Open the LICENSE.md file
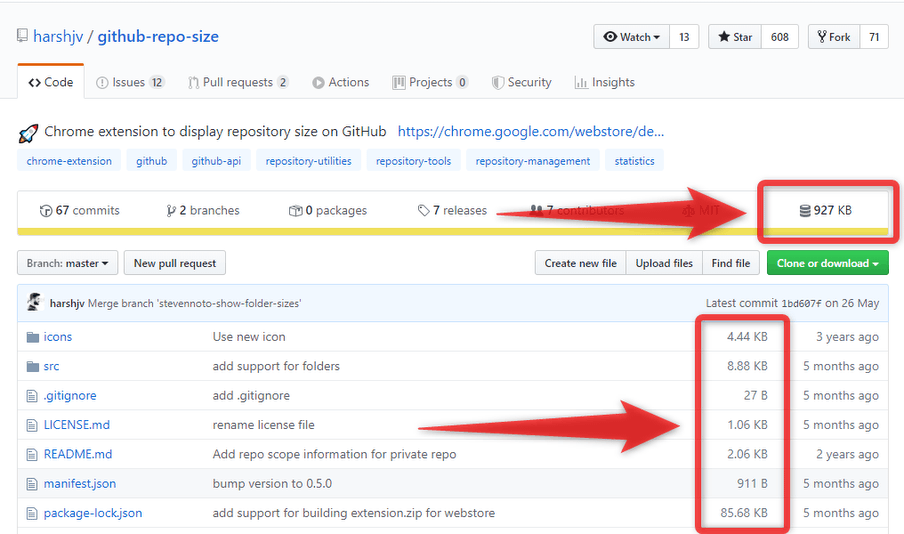 pos(77,425)
